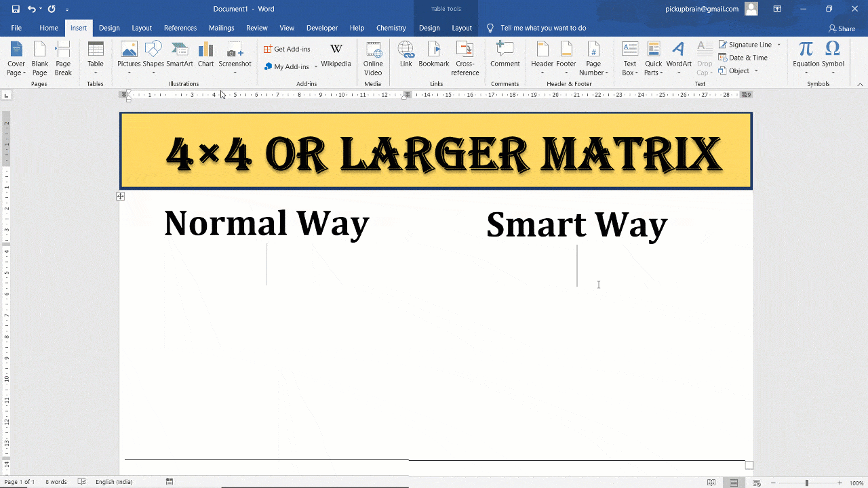Image resolution: width=868 pixels, height=488 pixels.
Task: Click Signature Line button
Action: point(745,44)
